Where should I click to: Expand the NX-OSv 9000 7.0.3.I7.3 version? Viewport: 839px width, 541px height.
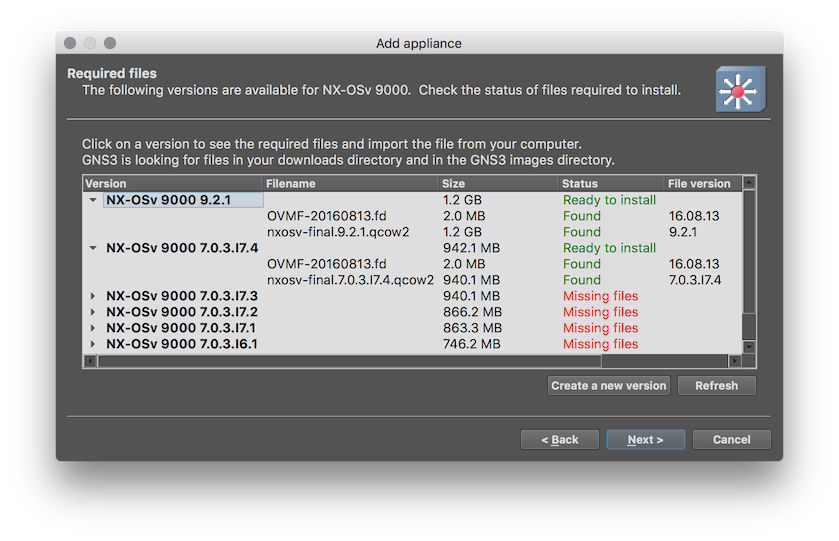[93, 296]
